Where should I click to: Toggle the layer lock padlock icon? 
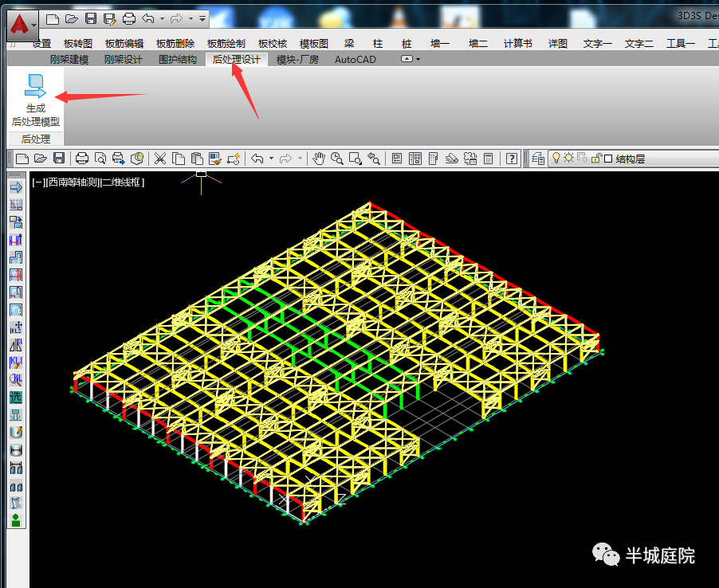[596, 159]
